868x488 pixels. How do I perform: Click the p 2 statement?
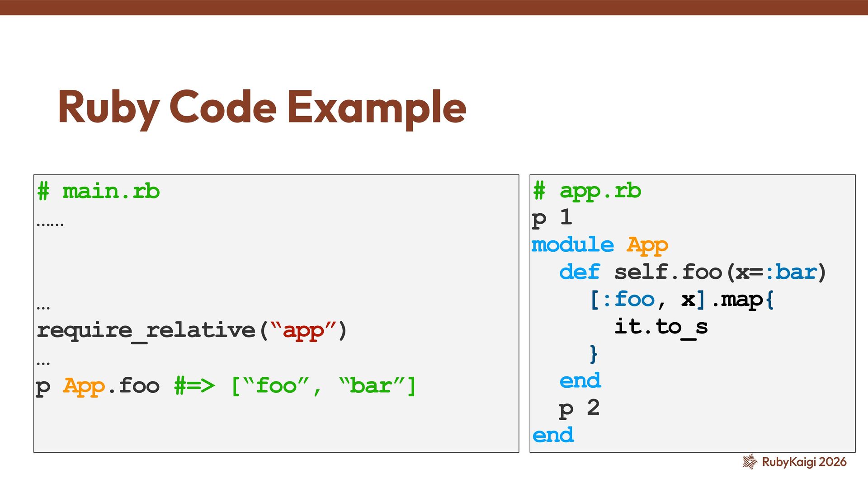(579, 408)
